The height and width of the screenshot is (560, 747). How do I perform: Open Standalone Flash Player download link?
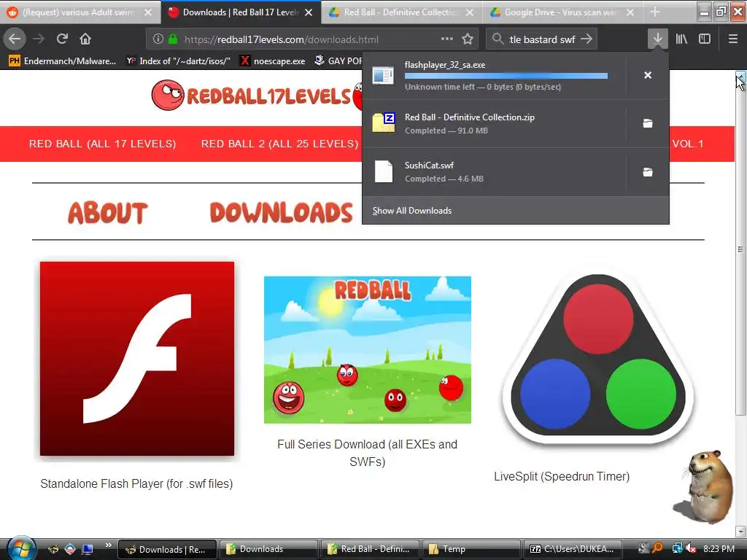(x=136, y=484)
